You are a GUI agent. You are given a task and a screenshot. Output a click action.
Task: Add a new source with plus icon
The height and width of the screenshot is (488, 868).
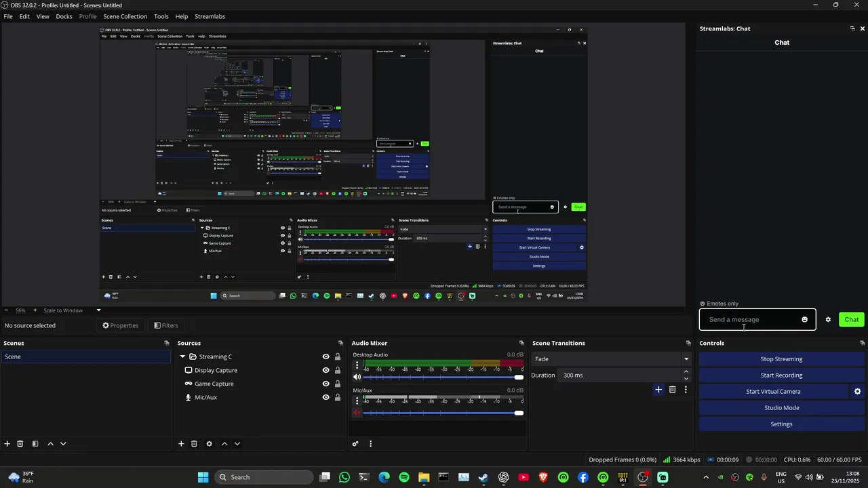181,444
